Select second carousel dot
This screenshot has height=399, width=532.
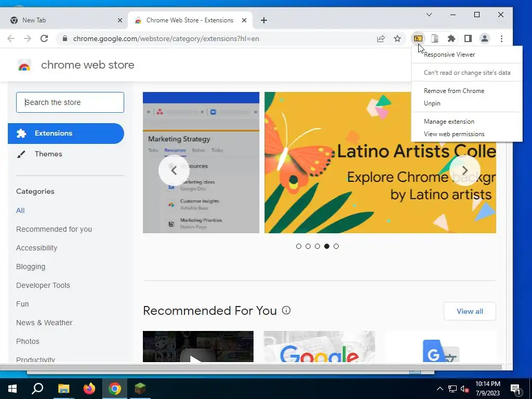(x=308, y=246)
